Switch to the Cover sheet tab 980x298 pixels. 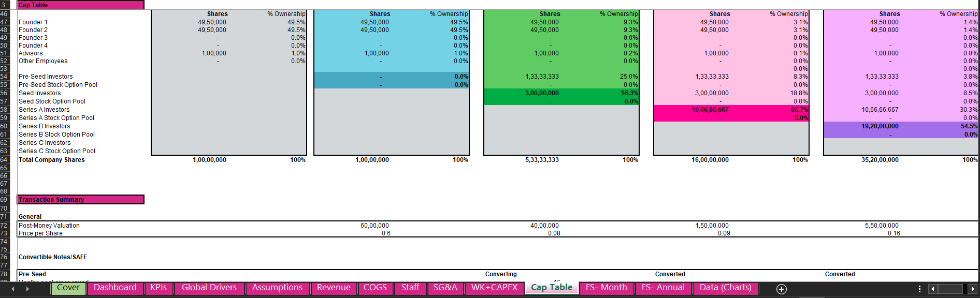tap(68, 288)
